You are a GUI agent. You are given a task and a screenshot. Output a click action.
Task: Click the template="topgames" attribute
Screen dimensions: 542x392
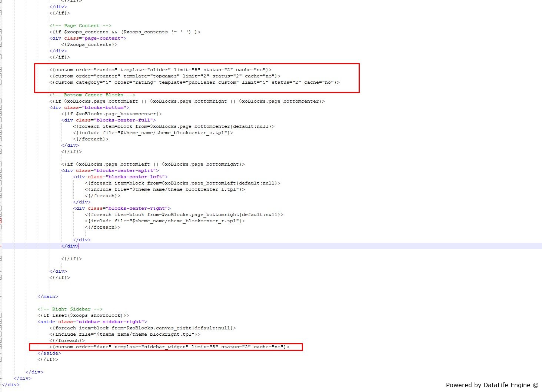(x=151, y=76)
